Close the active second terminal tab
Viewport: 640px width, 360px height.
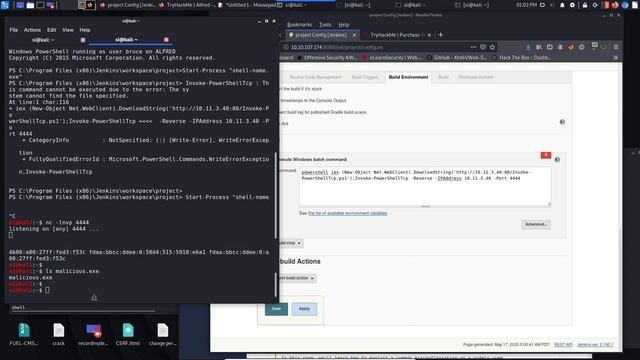pos(166,40)
